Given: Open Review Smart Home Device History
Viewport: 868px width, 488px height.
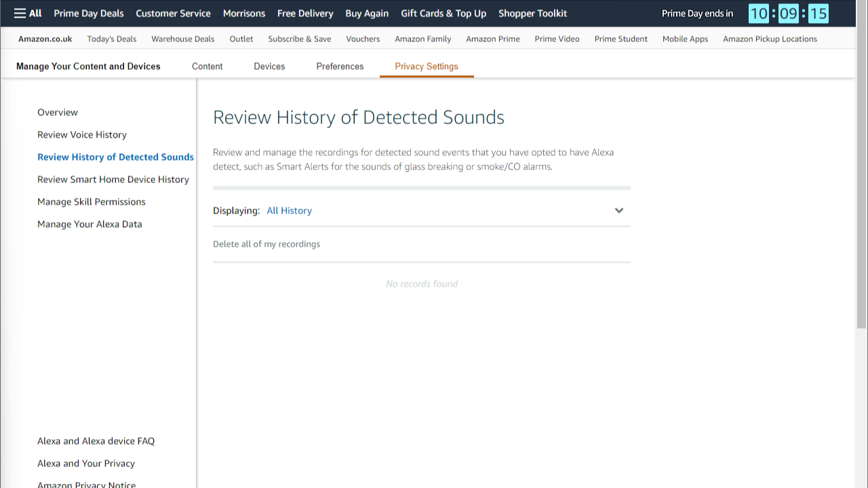Looking at the screenshot, I should pyautogui.click(x=113, y=180).
